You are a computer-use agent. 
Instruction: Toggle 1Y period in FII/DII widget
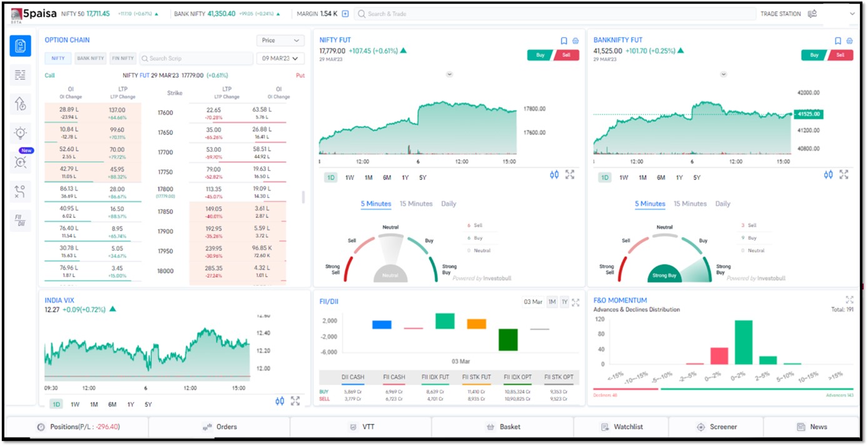point(564,302)
